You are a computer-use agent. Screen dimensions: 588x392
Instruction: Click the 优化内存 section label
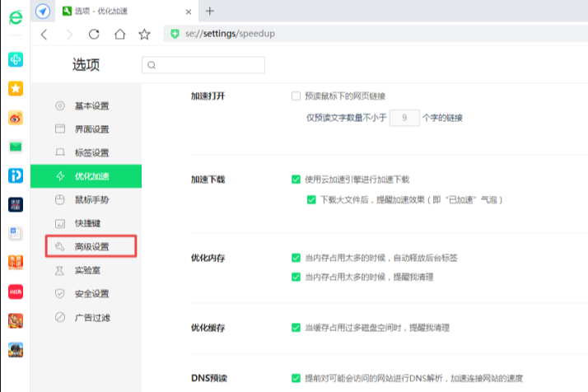pos(208,258)
